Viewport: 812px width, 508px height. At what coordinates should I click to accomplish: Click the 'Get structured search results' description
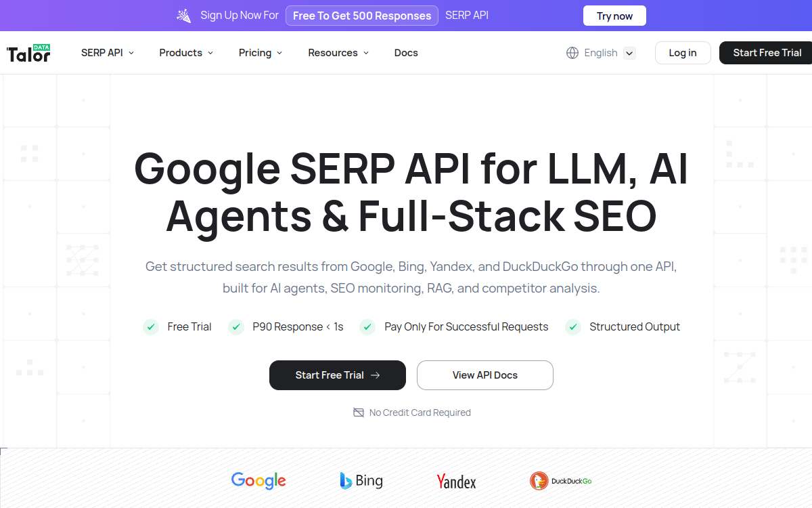411,278
